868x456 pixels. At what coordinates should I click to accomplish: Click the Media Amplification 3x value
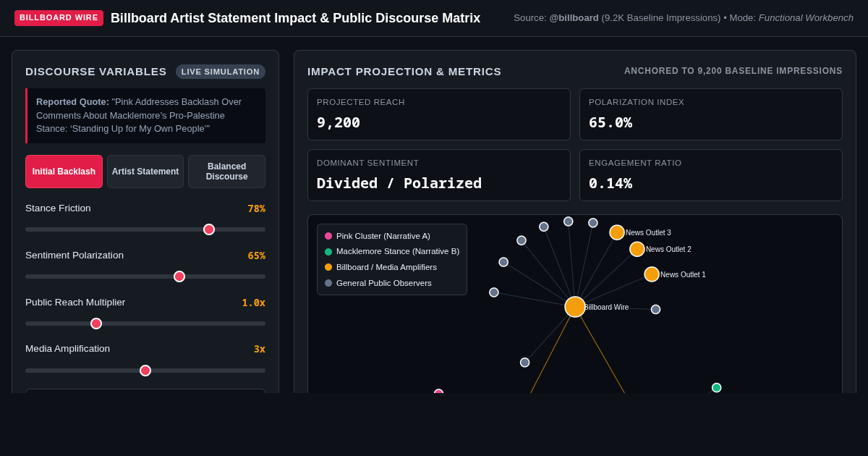(260, 349)
